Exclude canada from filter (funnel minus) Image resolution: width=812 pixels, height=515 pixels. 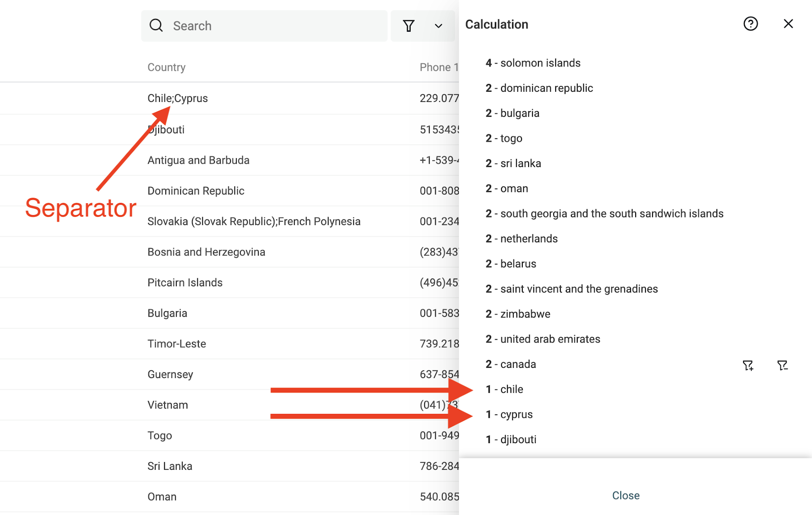point(782,365)
